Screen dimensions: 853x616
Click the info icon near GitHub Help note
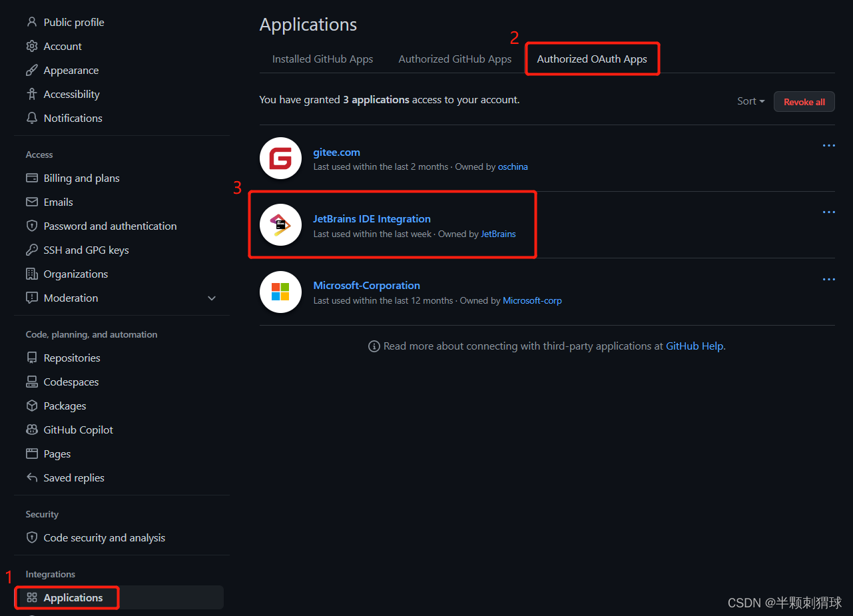pos(374,346)
